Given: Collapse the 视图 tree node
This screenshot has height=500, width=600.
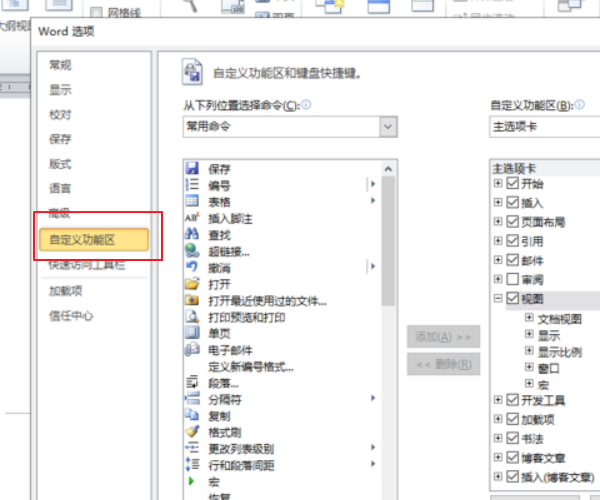Looking at the screenshot, I should 498,298.
